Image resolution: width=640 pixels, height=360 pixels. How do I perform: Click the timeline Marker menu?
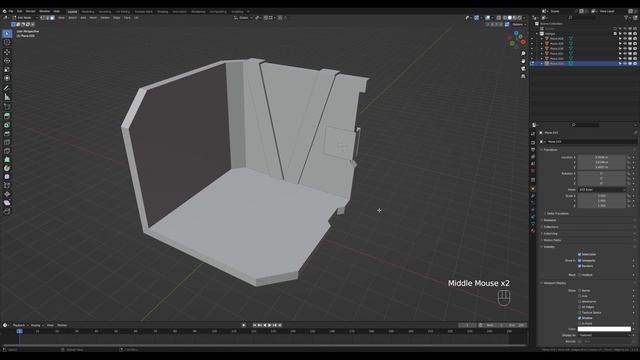coord(62,325)
